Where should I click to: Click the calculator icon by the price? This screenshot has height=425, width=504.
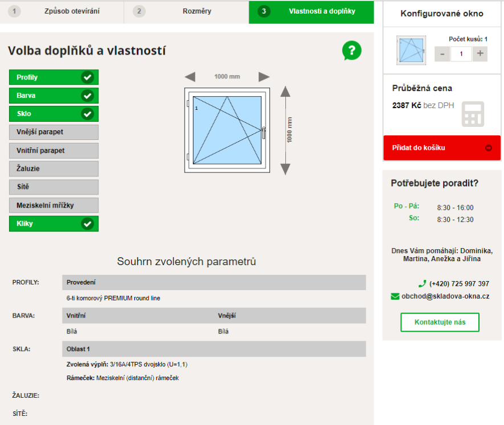point(473,114)
